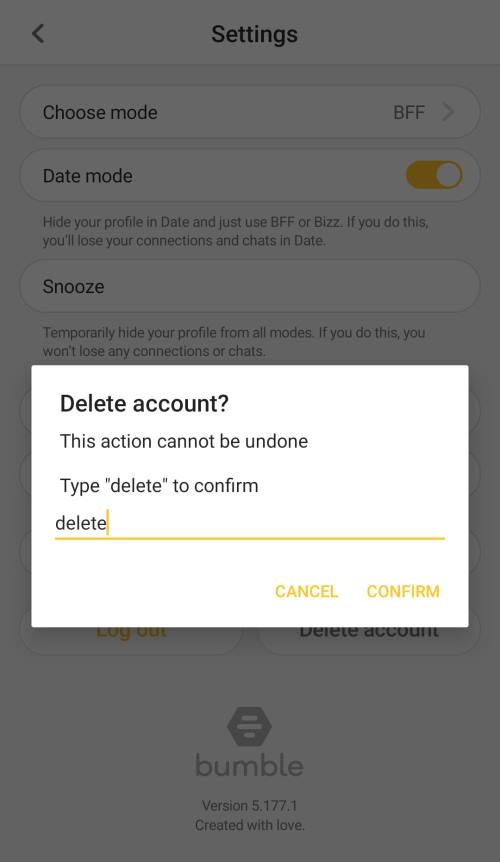Click CONFIRM to delete the account
This screenshot has height=862, width=500.
tap(403, 592)
